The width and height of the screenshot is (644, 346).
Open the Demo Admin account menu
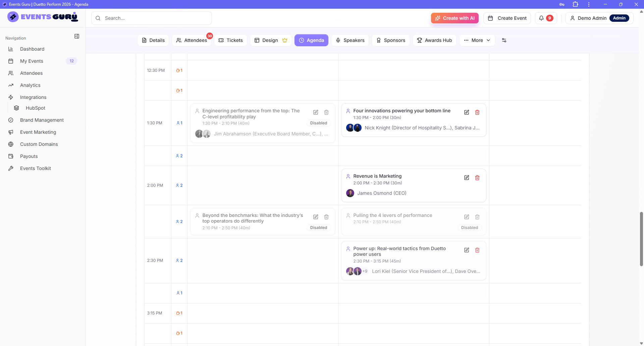pyautogui.click(x=599, y=18)
